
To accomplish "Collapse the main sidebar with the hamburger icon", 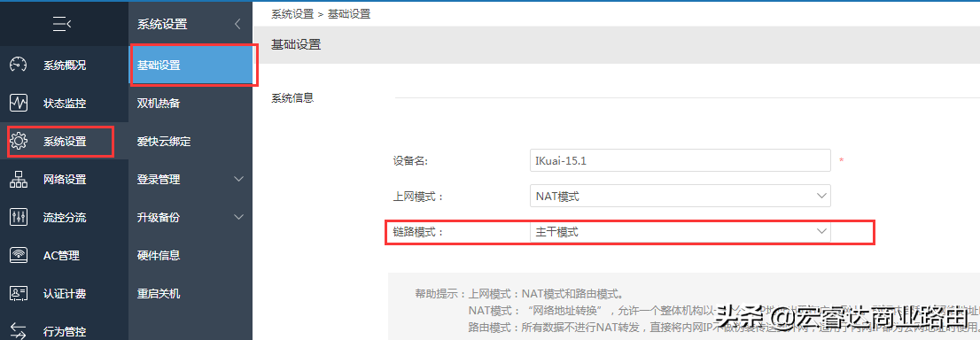I will 62,25.
